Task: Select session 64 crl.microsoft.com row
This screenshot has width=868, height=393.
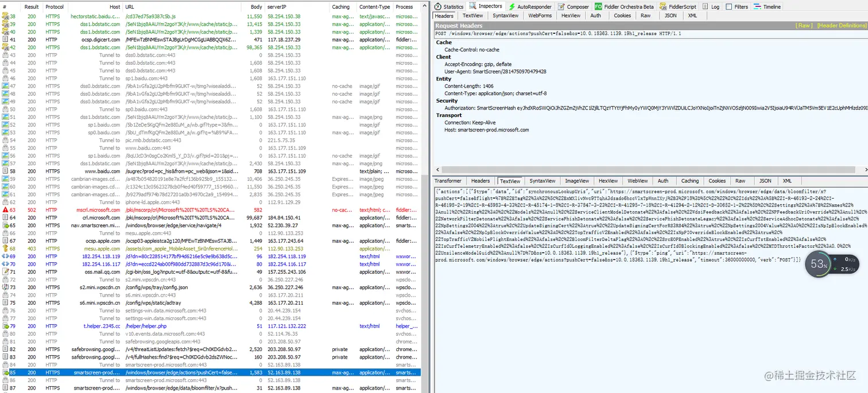Action: [211, 217]
